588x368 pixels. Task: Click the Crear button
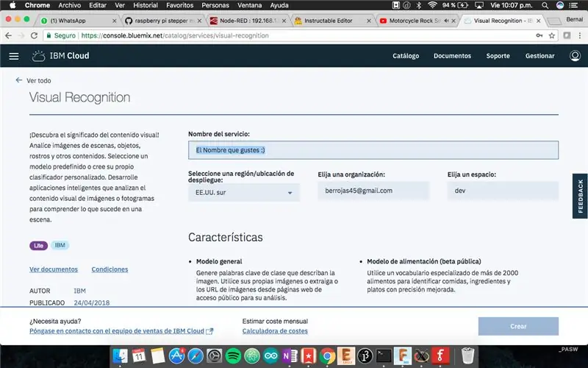(x=518, y=326)
